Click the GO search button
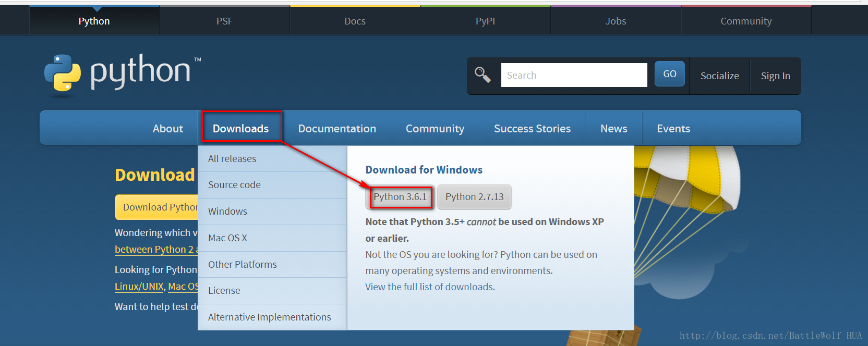The height and width of the screenshot is (346, 868). pos(670,74)
